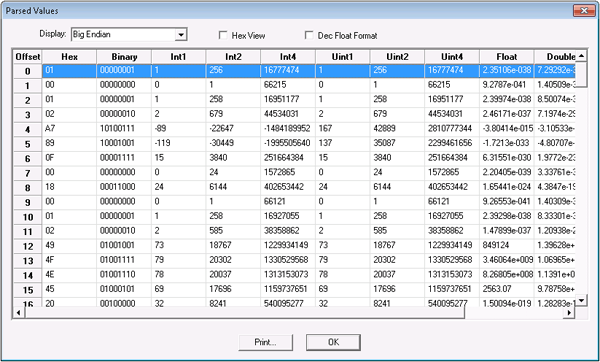Screen dimensions: 600x362
Task: Enable the Dec Float Format checkbox
Action: pos(309,35)
